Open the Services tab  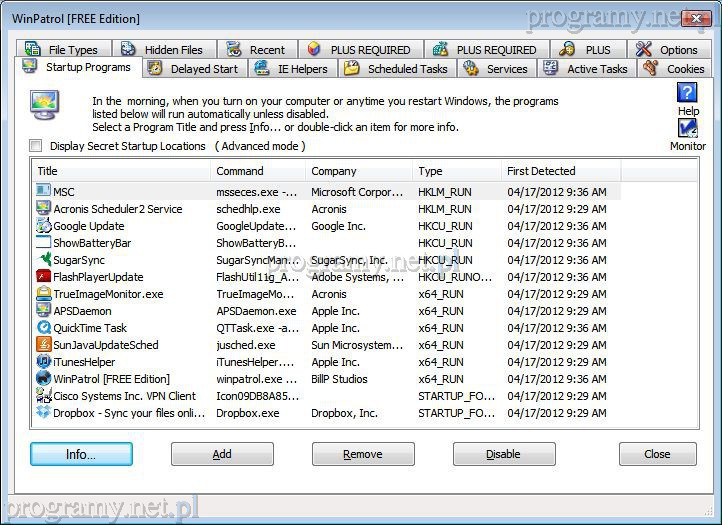[x=497, y=69]
